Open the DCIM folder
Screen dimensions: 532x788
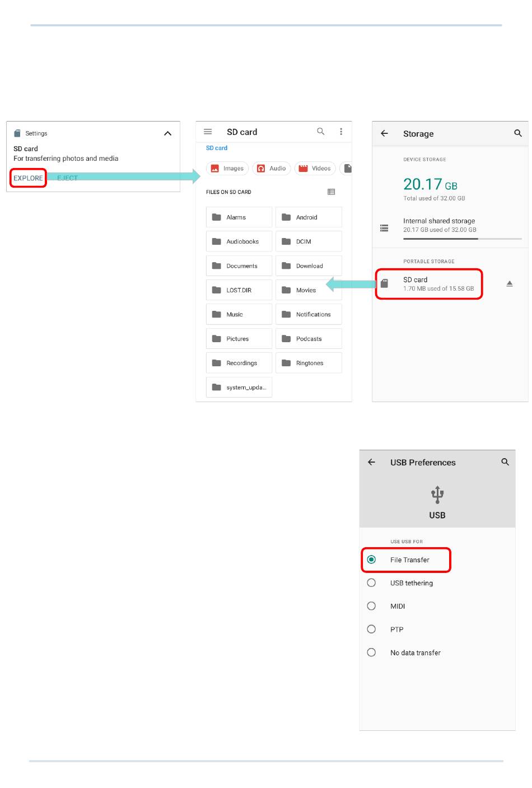coord(309,242)
